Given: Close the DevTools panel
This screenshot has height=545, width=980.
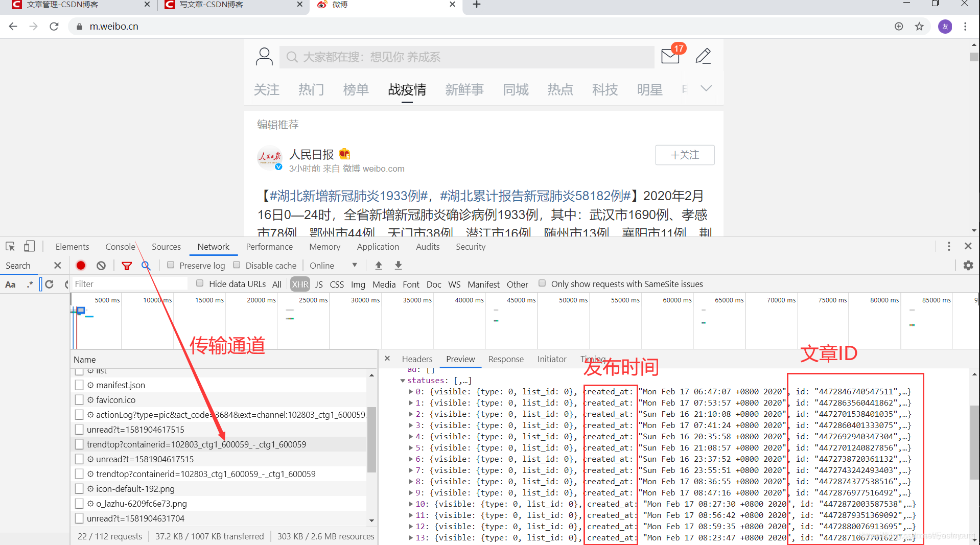Looking at the screenshot, I should tap(968, 246).
